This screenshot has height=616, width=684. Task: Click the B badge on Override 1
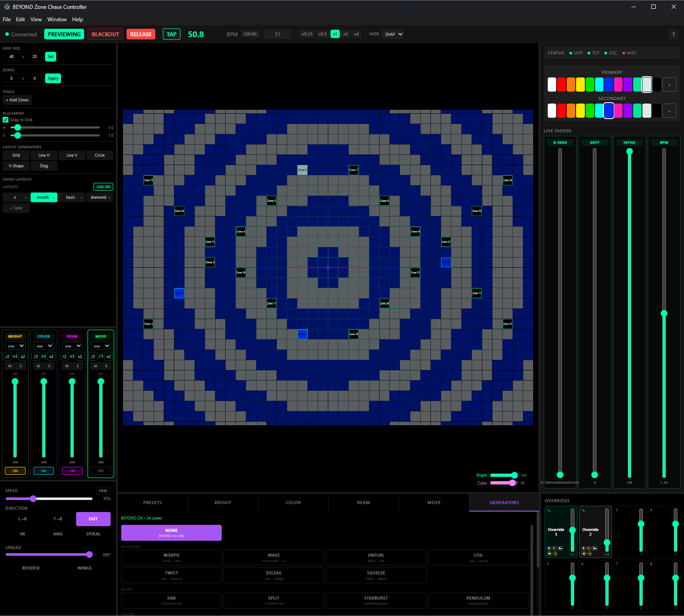click(549, 548)
